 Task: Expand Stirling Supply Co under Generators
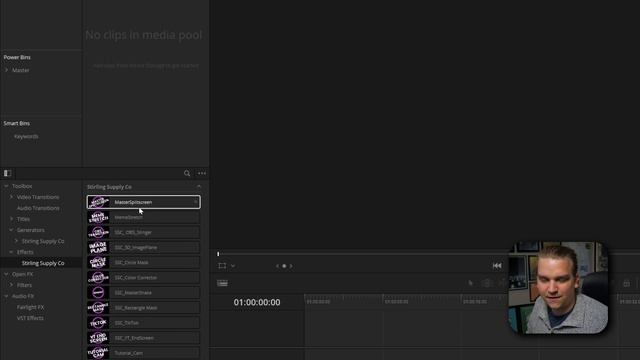click(16, 241)
